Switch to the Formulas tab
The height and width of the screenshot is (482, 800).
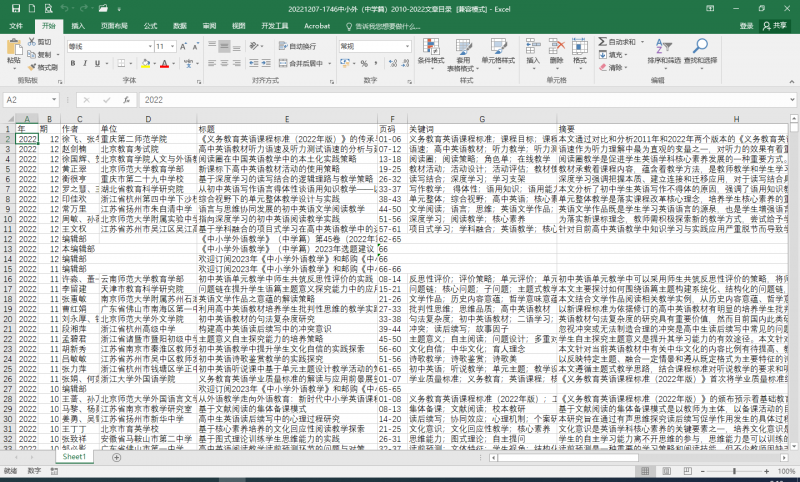click(151, 26)
